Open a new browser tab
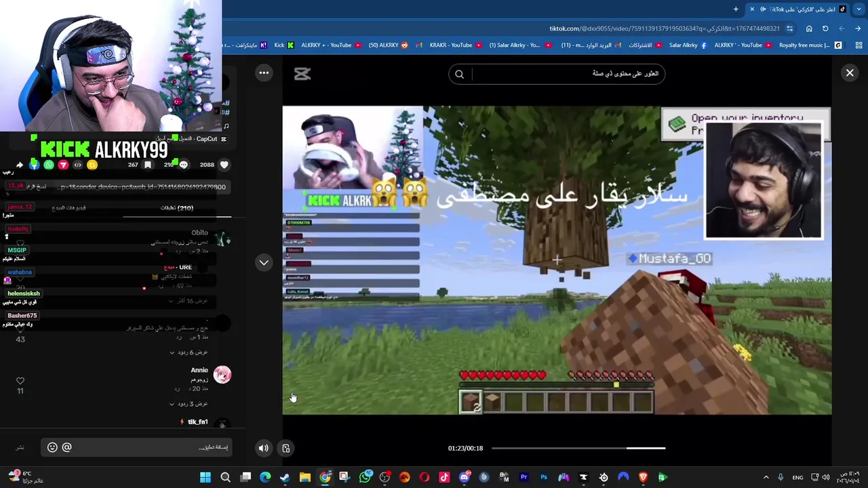Viewport: 868px width, 488px height. pos(736,9)
